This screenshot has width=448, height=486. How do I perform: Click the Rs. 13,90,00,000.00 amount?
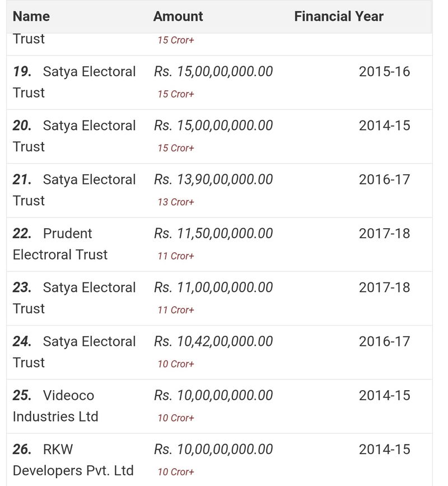click(x=213, y=179)
